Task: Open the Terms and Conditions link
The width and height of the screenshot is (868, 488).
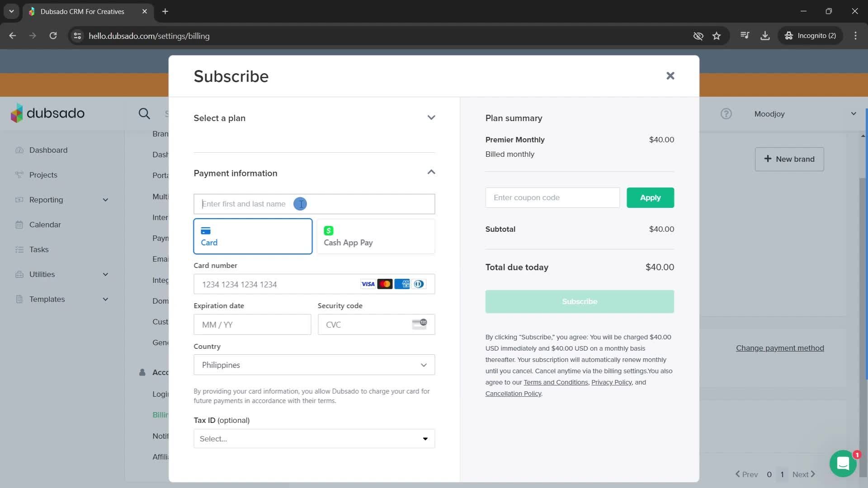Action: click(556, 382)
